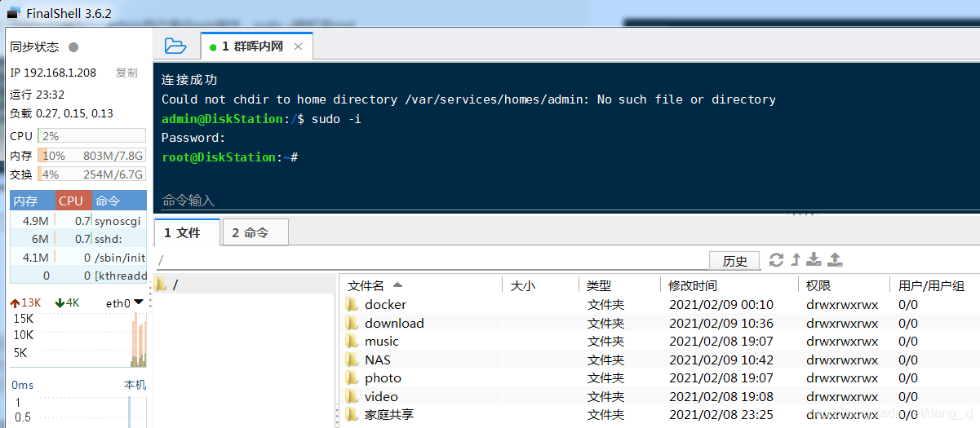Select the video folder row
The image size is (980, 428).
coord(659,396)
